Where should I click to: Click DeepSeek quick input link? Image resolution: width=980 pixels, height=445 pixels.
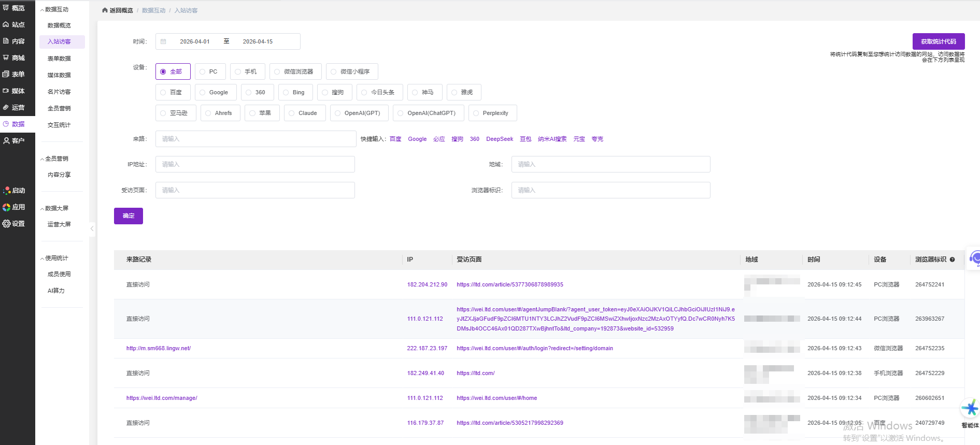[x=499, y=139]
